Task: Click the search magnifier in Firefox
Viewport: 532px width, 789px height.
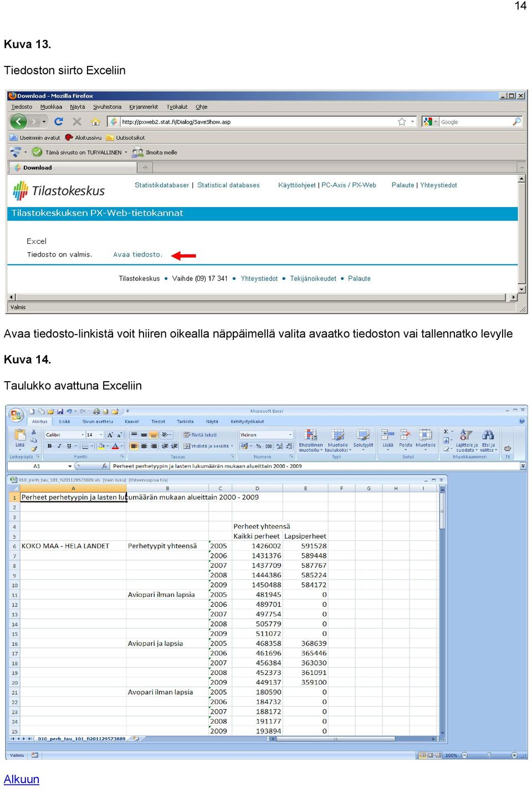Action: [516, 121]
